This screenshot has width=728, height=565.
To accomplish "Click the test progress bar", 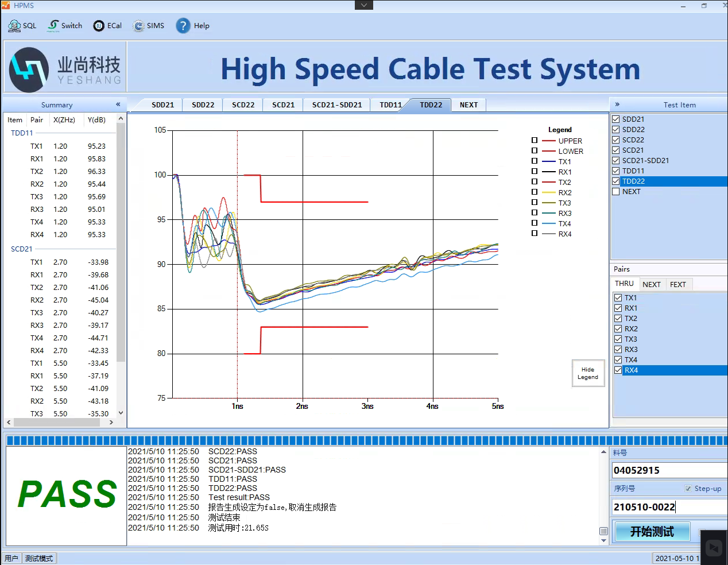I will coord(367,440).
